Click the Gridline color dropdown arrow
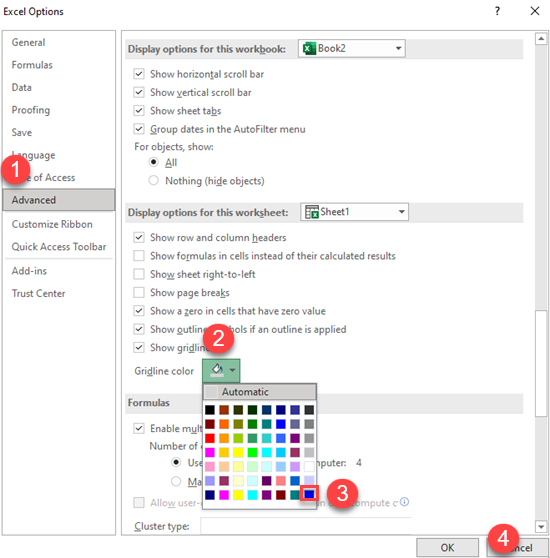This screenshot has width=550, height=558. 232,370
